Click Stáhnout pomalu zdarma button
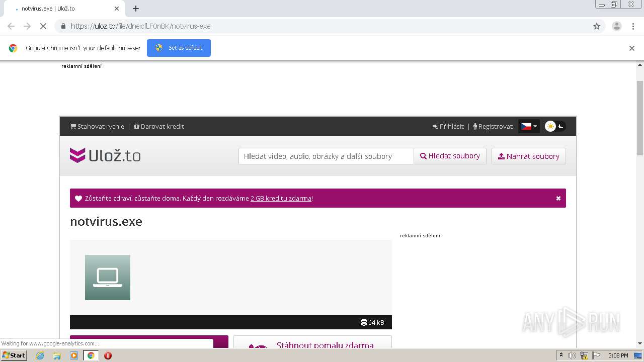Screen dimensions: 644x362 pos(312,342)
